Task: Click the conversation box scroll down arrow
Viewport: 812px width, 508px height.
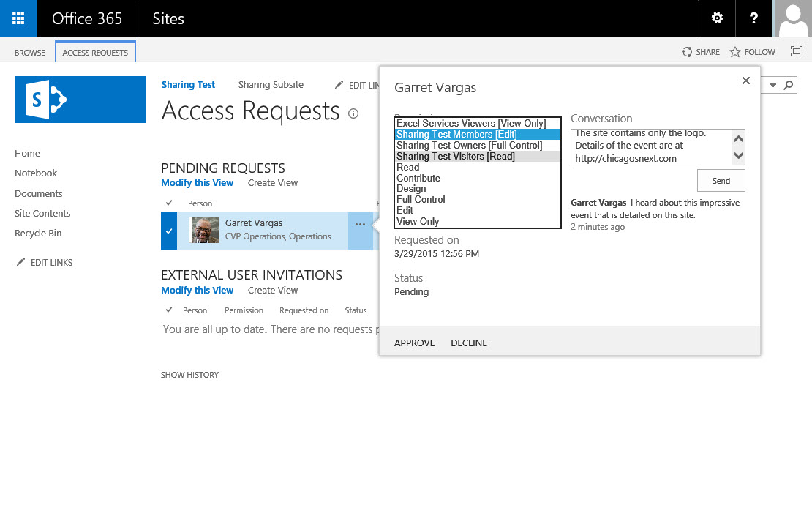Action: (738, 155)
